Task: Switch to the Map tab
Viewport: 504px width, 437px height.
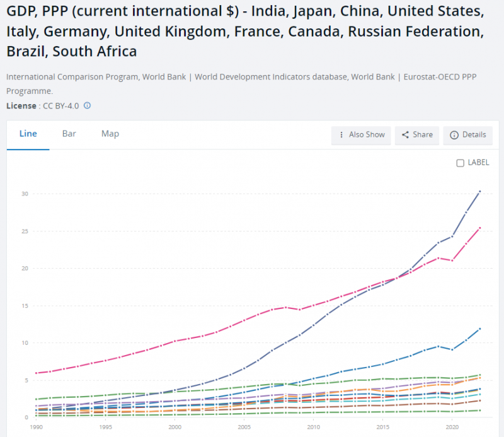Action: [x=110, y=134]
